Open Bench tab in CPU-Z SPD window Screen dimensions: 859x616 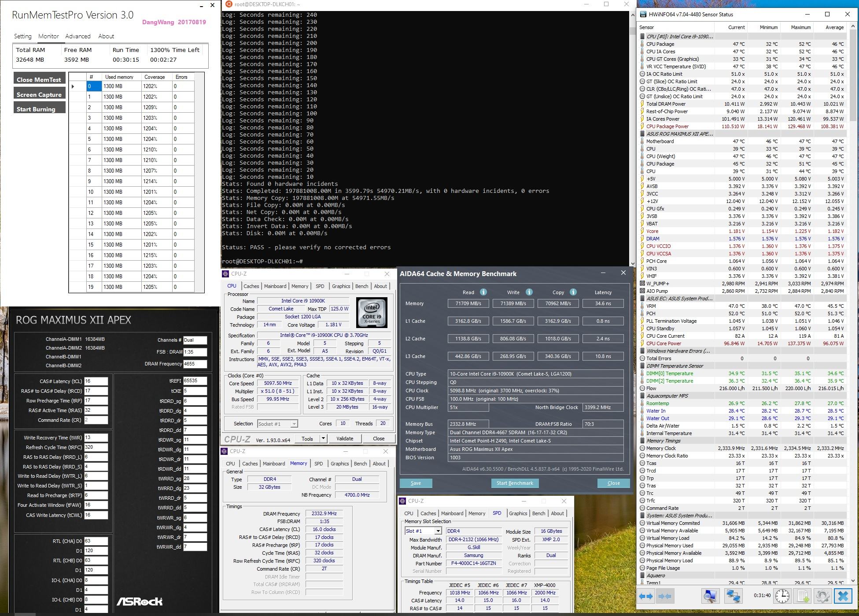pyautogui.click(x=539, y=513)
